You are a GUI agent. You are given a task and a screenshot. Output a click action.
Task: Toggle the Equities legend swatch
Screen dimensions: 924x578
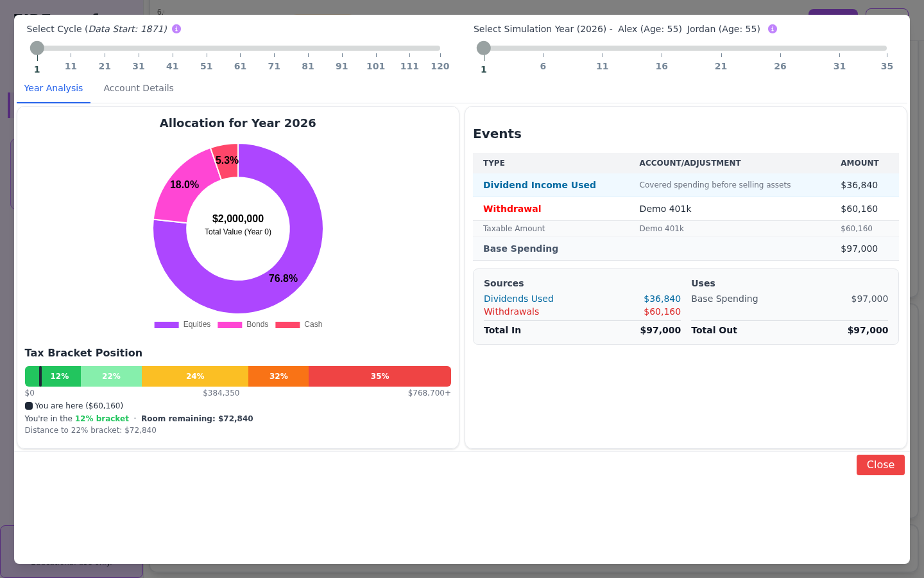pyautogui.click(x=166, y=325)
